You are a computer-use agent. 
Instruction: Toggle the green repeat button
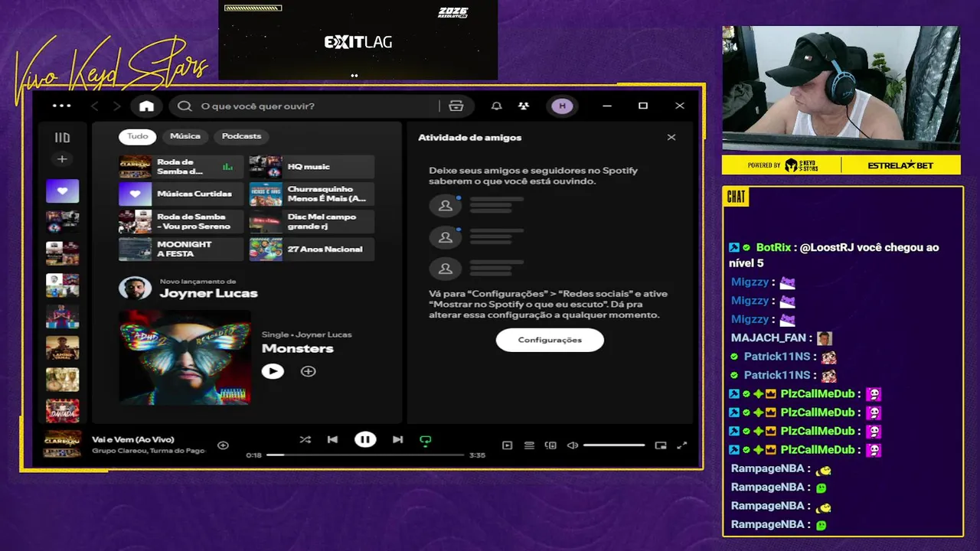pos(426,440)
